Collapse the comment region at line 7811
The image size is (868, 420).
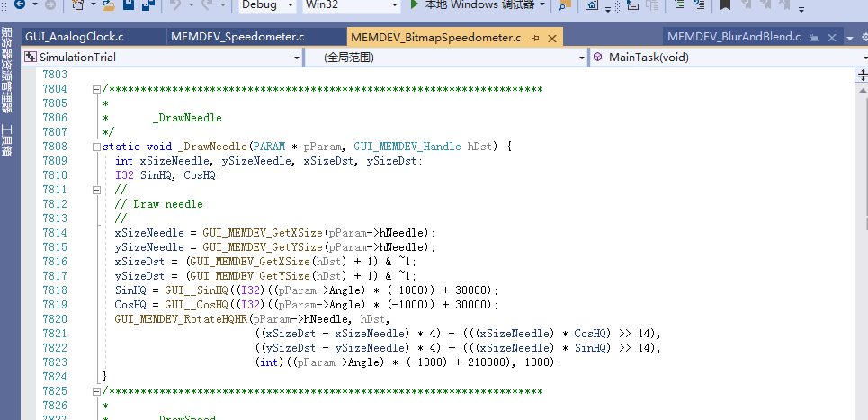click(x=96, y=190)
